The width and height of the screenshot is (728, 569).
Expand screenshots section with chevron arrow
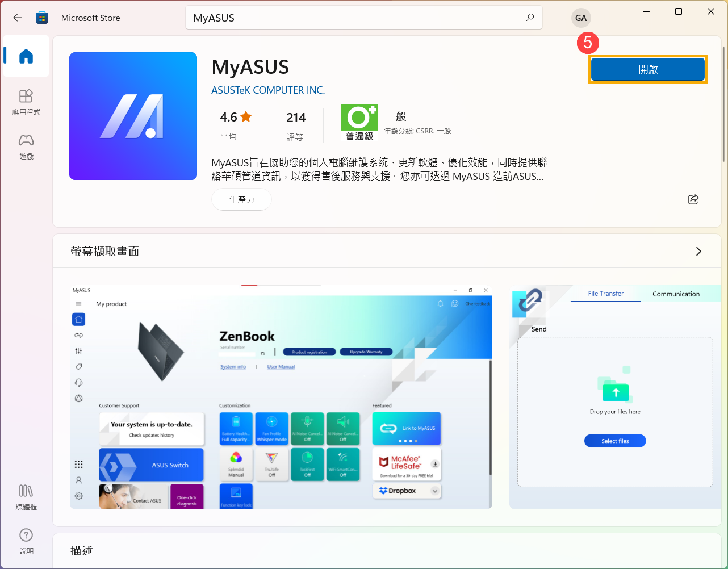coord(698,251)
